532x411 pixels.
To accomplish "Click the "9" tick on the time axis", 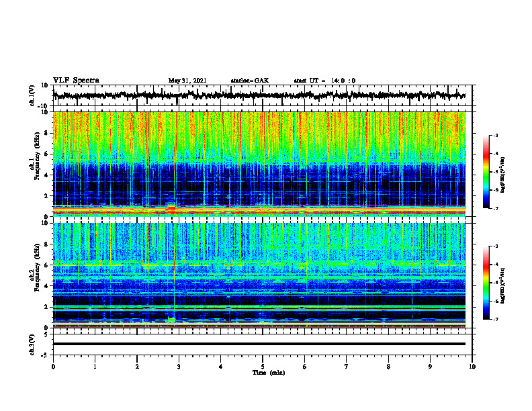I will coord(430,367).
